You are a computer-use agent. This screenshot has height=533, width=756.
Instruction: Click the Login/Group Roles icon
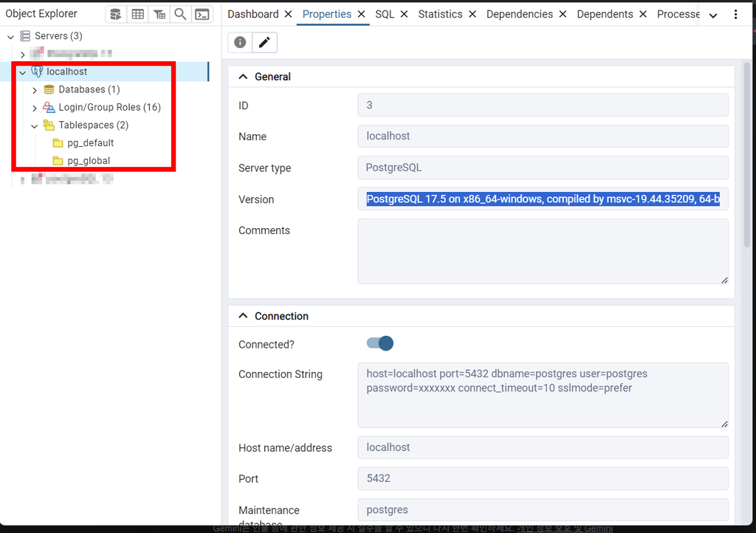coord(49,108)
